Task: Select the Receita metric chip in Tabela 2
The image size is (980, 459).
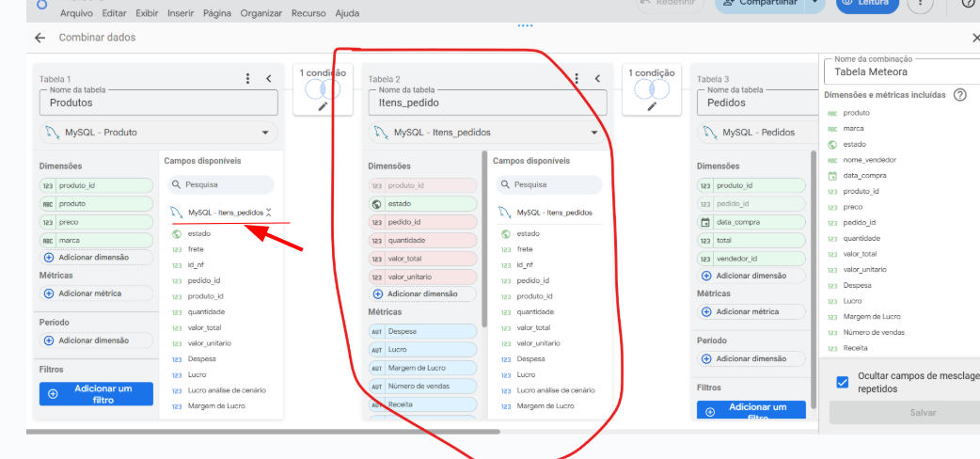Action: pos(422,404)
